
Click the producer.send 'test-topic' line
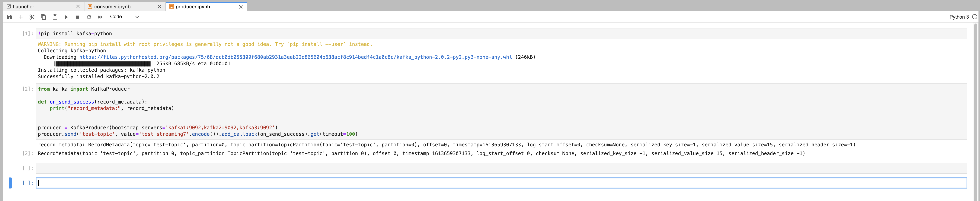[x=197, y=134]
